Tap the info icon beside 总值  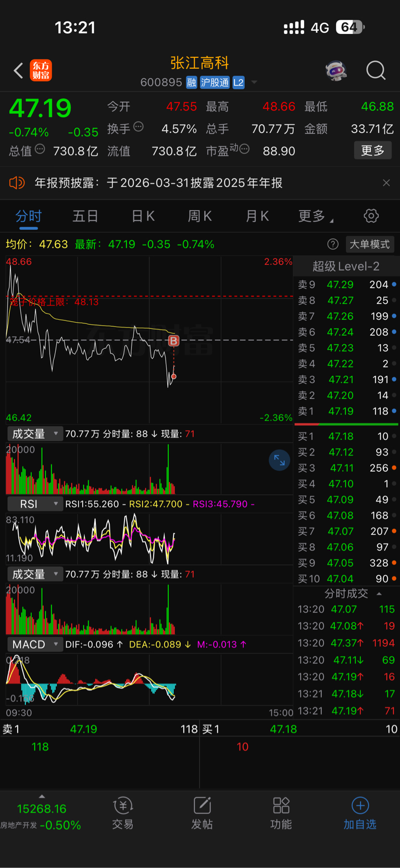40,150
